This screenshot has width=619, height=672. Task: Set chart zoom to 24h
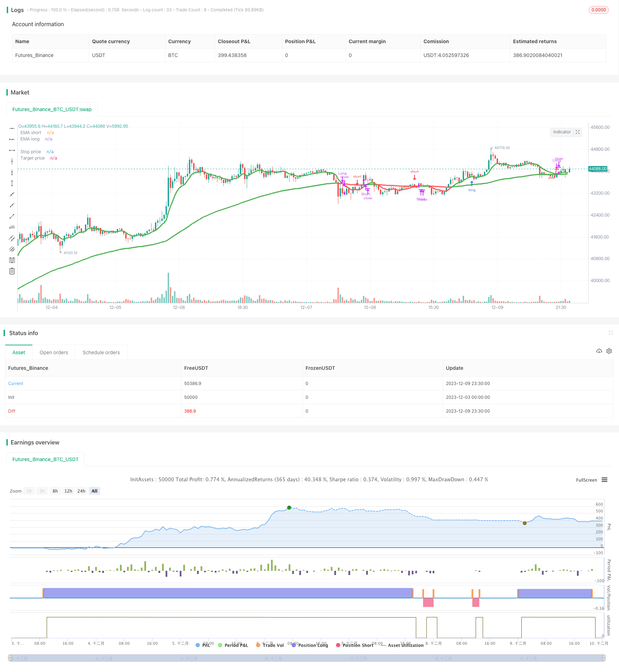81,491
